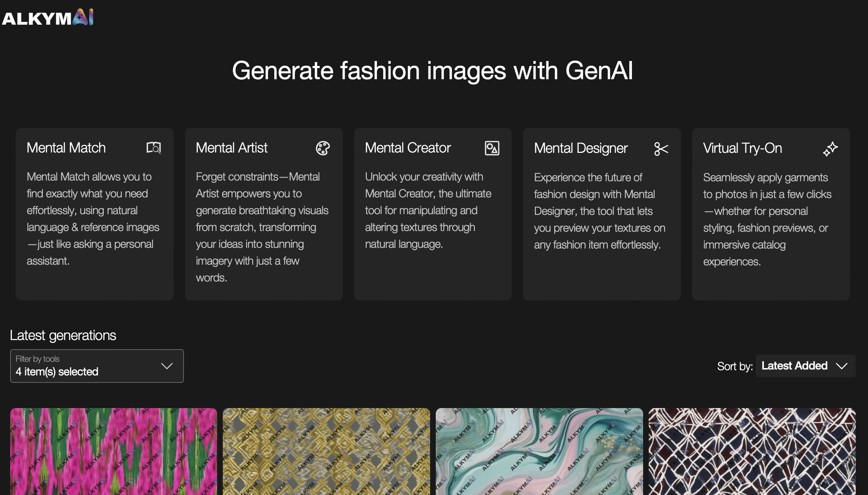Click the Filter by tools chevron arrow

click(167, 366)
